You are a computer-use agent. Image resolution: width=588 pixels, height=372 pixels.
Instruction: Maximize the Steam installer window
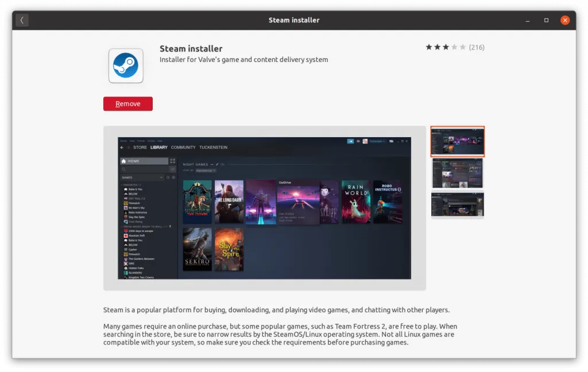[x=547, y=20]
